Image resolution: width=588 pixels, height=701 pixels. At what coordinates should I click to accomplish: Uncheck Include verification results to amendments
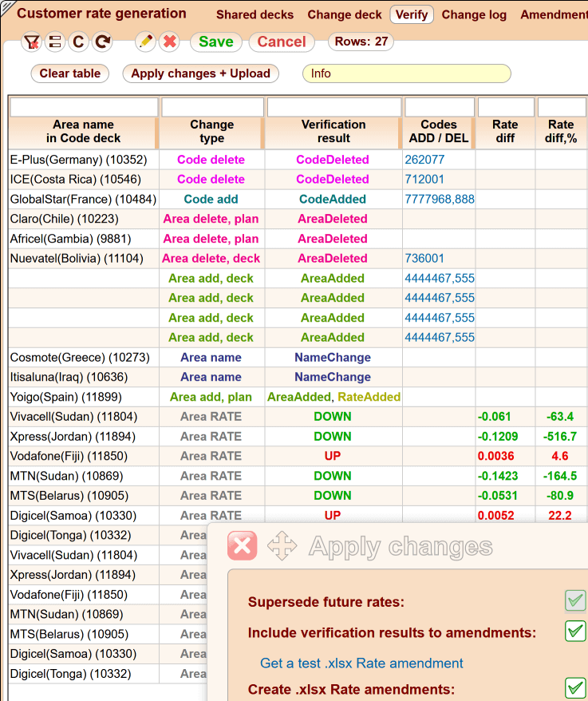point(575,632)
